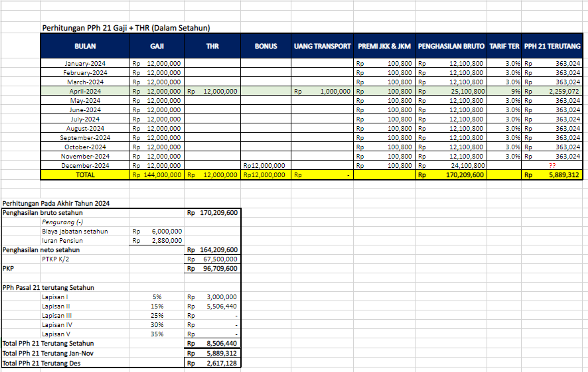Select the GAJI header cell
The height and width of the screenshot is (372, 588).
pos(157,46)
